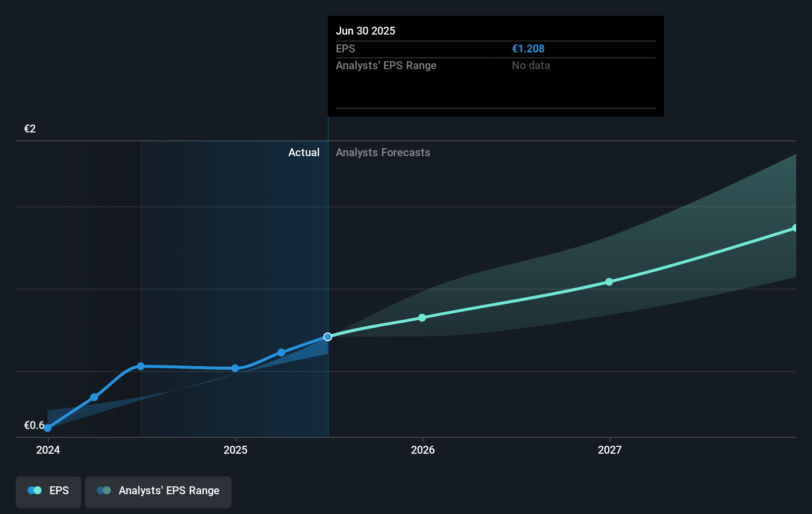Select the 2027 forecast data point

(x=609, y=282)
